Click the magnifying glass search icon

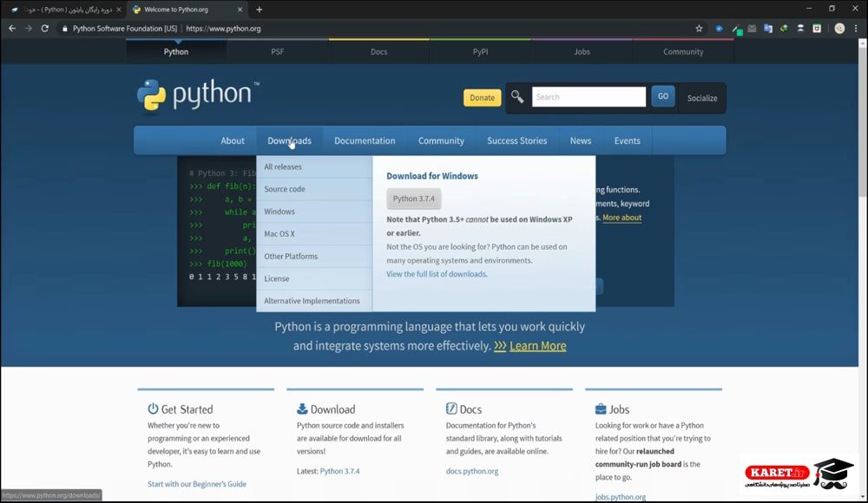[x=517, y=97]
